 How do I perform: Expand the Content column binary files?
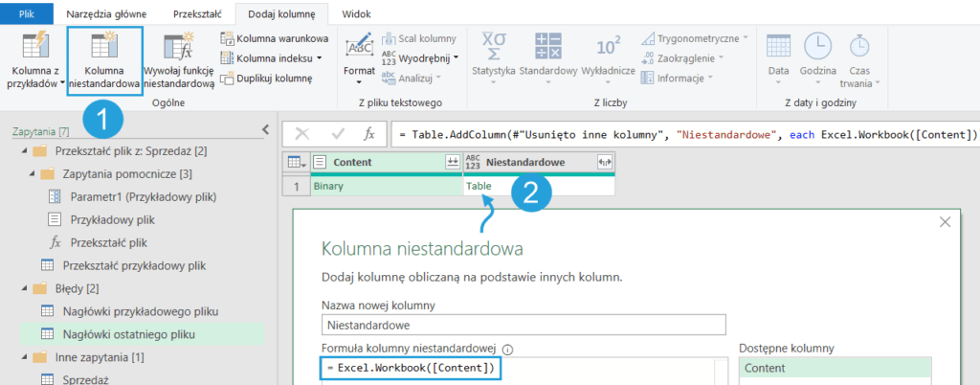click(452, 163)
